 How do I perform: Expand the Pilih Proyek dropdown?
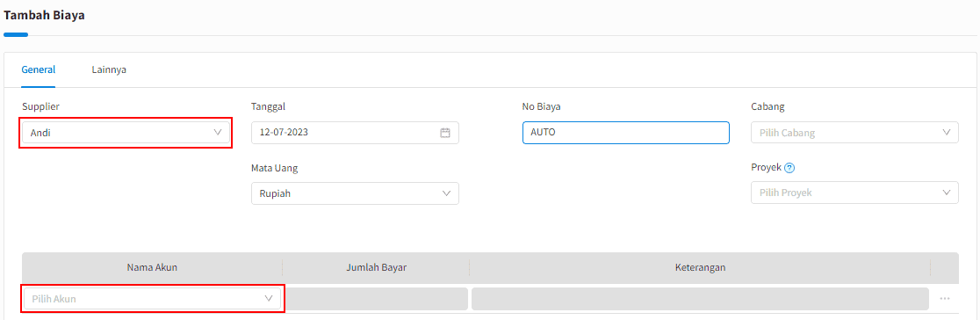pos(854,193)
